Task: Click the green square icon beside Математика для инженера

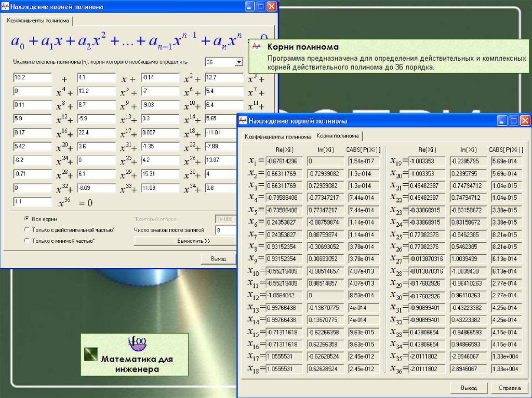Action: (x=91, y=354)
